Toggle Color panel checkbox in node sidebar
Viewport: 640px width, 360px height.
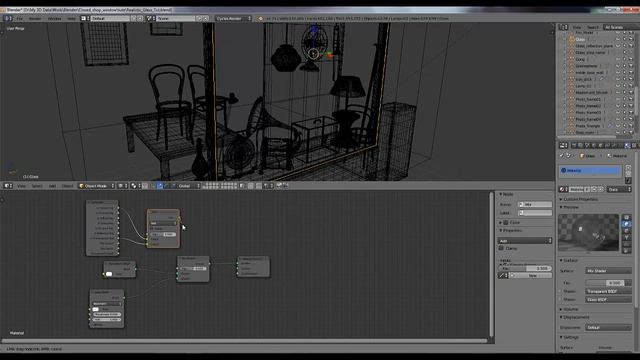coord(506,222)
